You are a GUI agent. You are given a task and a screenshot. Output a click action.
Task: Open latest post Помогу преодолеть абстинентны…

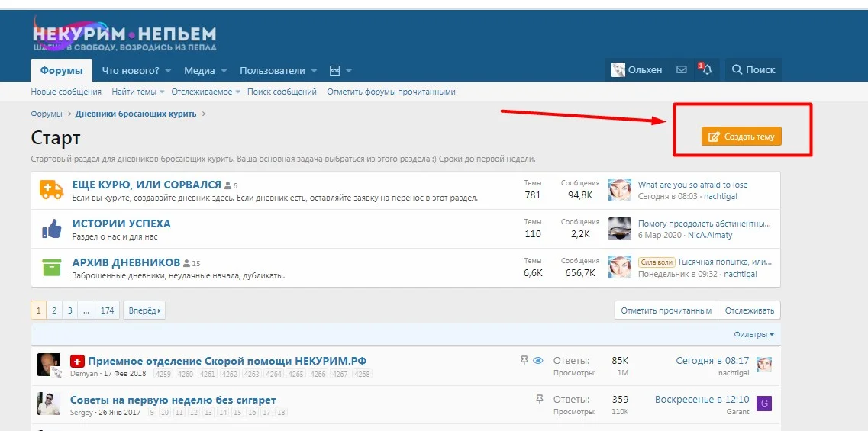pos(704,224)
